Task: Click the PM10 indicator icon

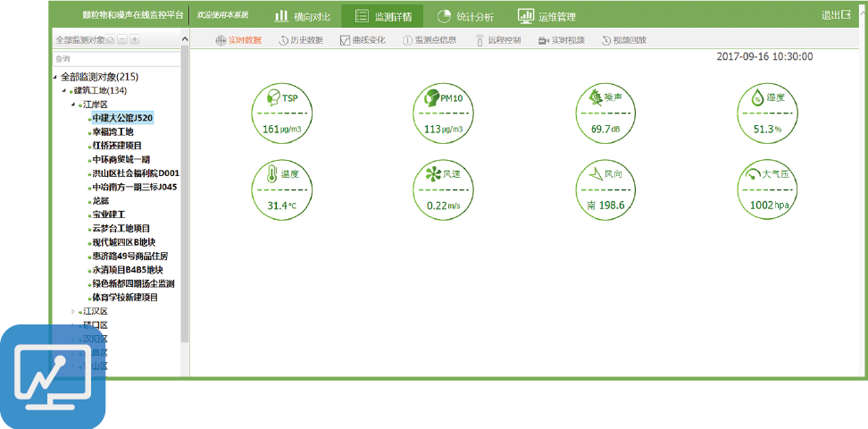Action: [433, 97]
